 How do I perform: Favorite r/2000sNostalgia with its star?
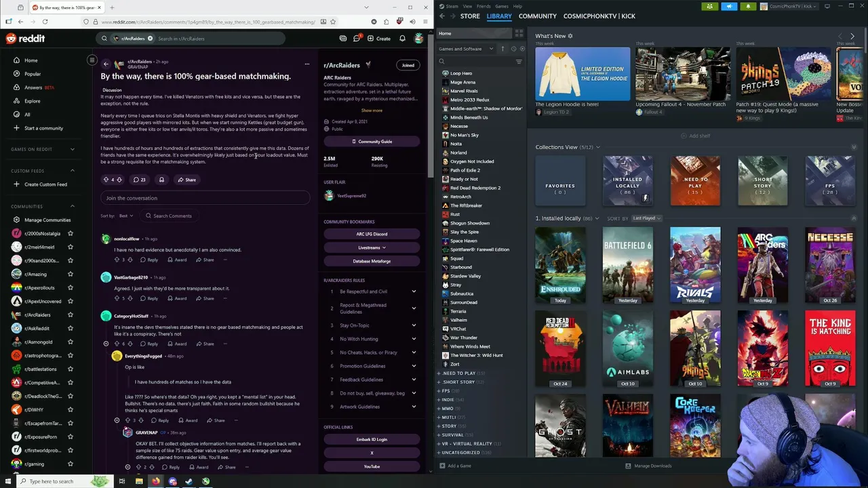[70, 233]
